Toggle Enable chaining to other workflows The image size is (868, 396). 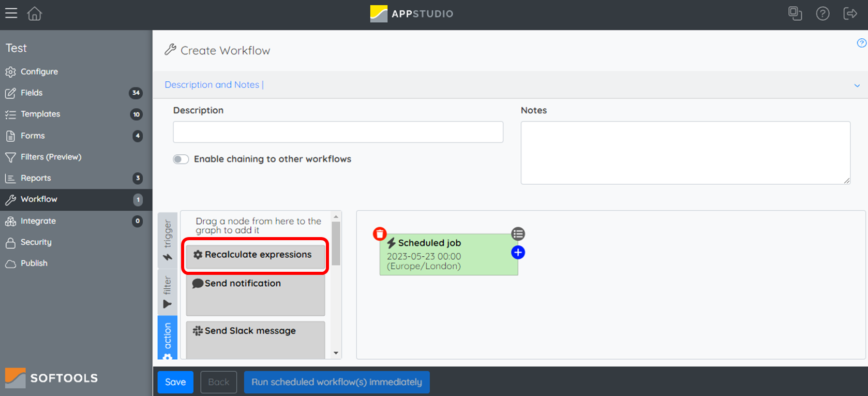click(181, 159)
